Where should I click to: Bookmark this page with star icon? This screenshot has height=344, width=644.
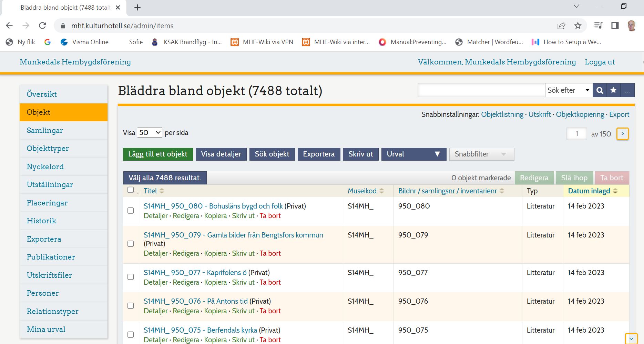tap(578, 26)
